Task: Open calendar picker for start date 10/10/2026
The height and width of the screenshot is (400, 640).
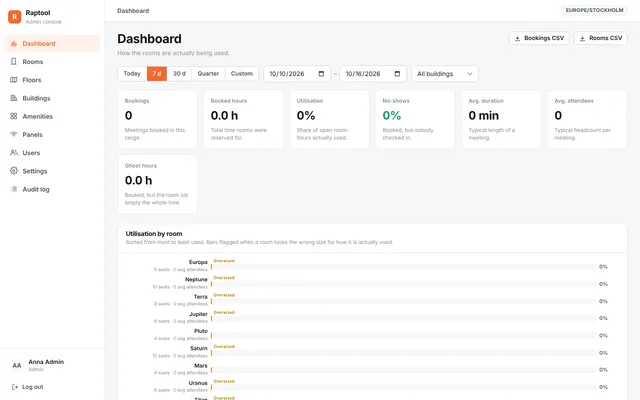Action: point(321,74)
